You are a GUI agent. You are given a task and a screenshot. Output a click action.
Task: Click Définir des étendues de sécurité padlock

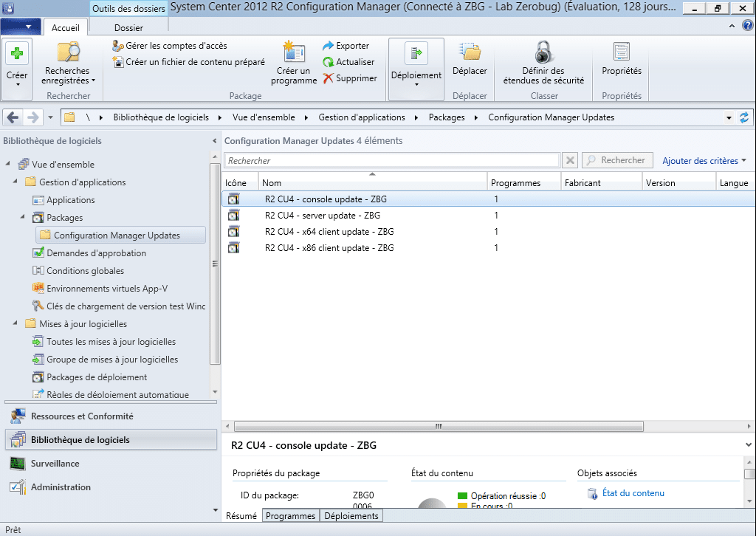(x=543, y=52)
